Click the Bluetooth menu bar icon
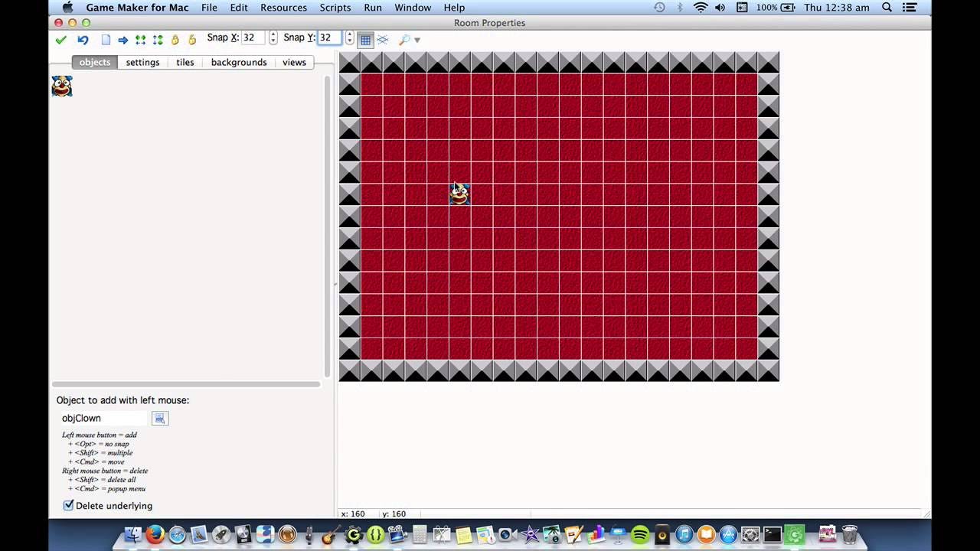Image resolution: width=980 pixels, height=551 pixels. tap(680, 8)
